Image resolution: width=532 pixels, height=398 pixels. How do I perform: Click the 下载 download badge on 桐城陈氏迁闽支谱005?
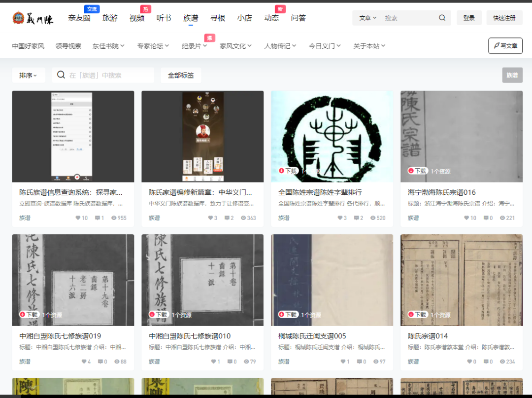point(288,315)
